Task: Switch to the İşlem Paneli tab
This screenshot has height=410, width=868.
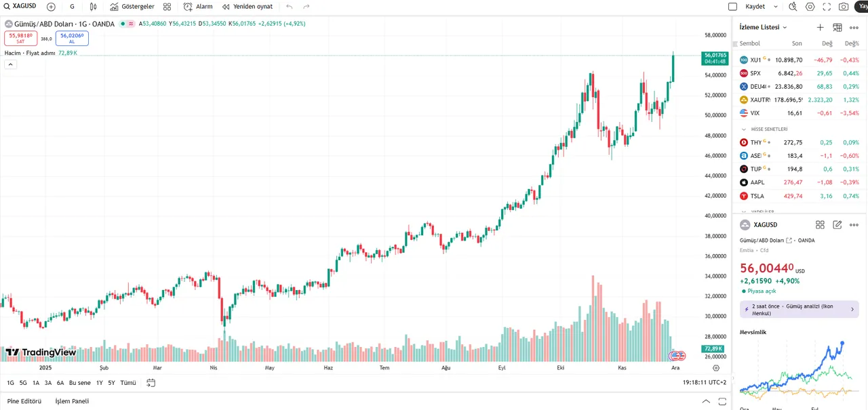Action: click(x=72, y=401)
